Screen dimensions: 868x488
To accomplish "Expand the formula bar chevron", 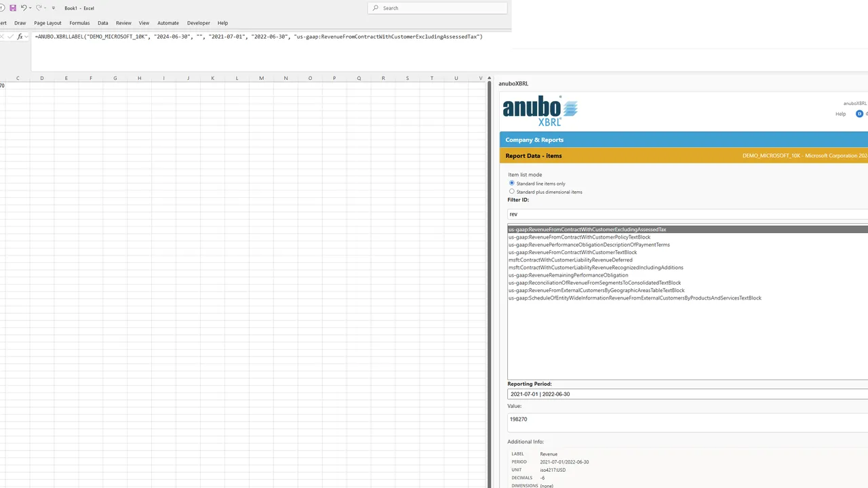I will (x=26, y=37).
